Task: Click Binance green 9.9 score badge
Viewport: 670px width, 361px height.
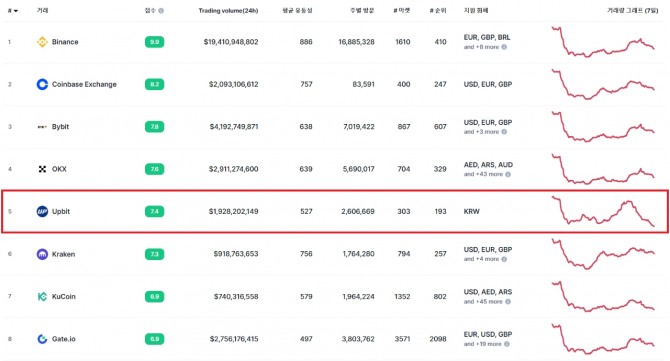Action: tap(154, 42)
